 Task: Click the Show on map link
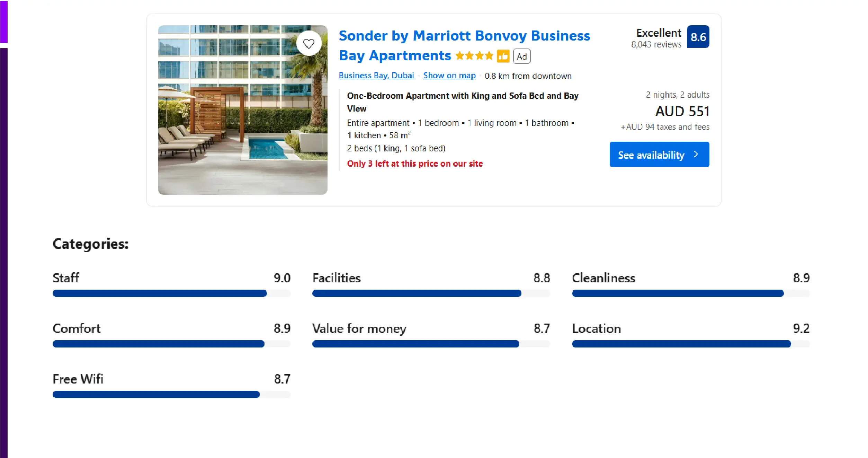[x=449, y=76]
